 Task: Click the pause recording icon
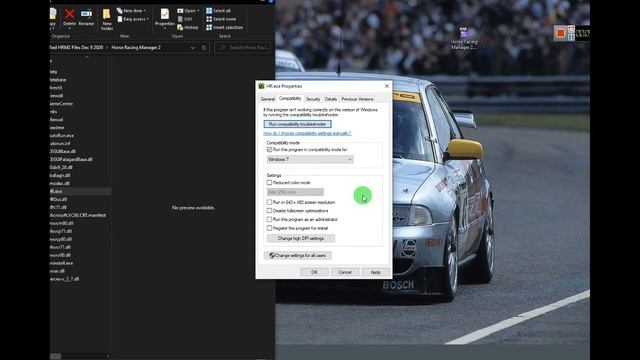click(x=571, y=37)
